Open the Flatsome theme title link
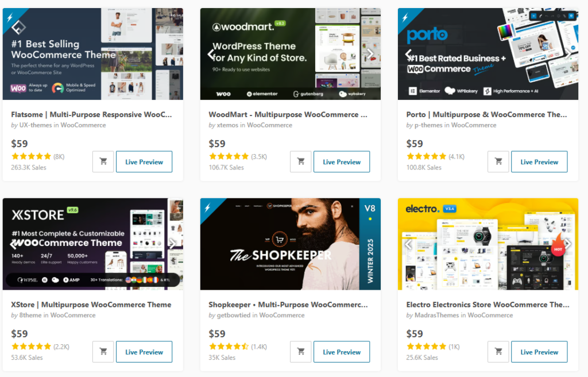 (91, 114)
